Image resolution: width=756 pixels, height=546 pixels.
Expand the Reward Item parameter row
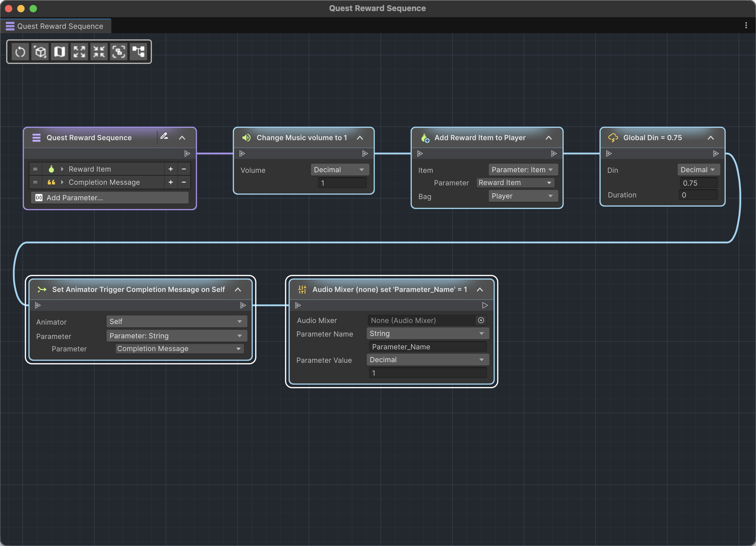[62, 169]
